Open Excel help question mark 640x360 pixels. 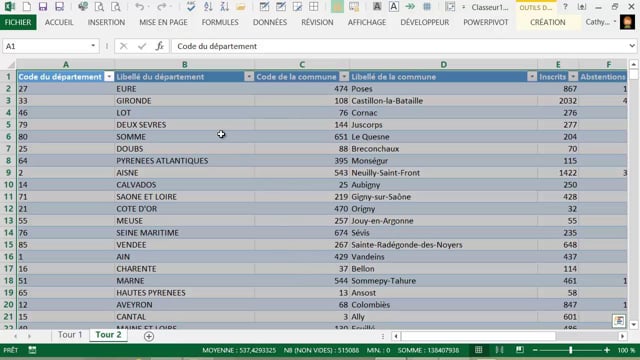(565, 7)
